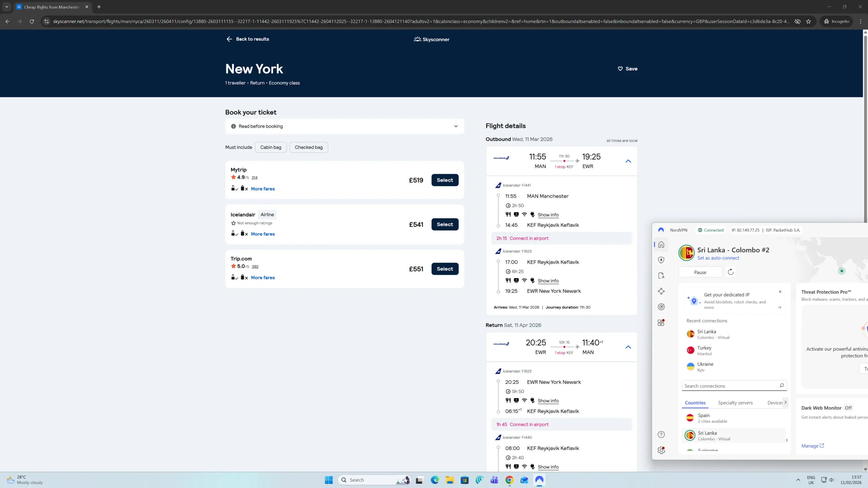This screenshot has width=868, height=488.
Task: Click the Dark Web Monitor Off status
Action: (848, 408)
